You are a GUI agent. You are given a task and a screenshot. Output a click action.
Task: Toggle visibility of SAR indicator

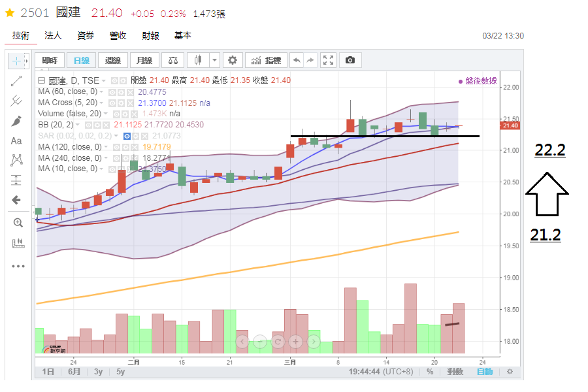click(x=127, y=135)
